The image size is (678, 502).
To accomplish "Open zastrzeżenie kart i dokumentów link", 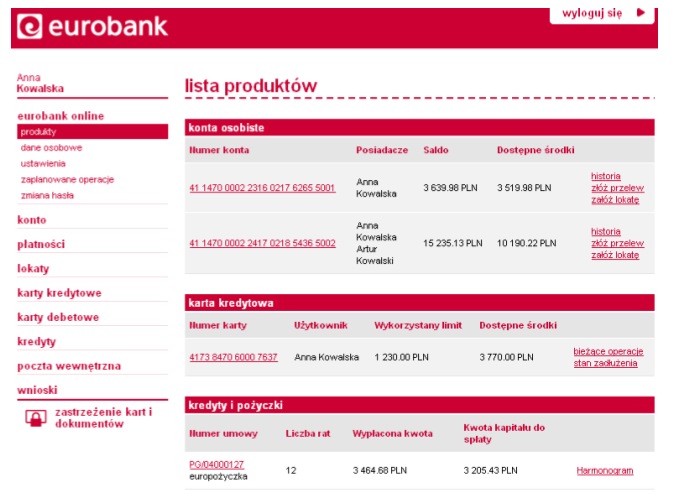I will 103,418.
